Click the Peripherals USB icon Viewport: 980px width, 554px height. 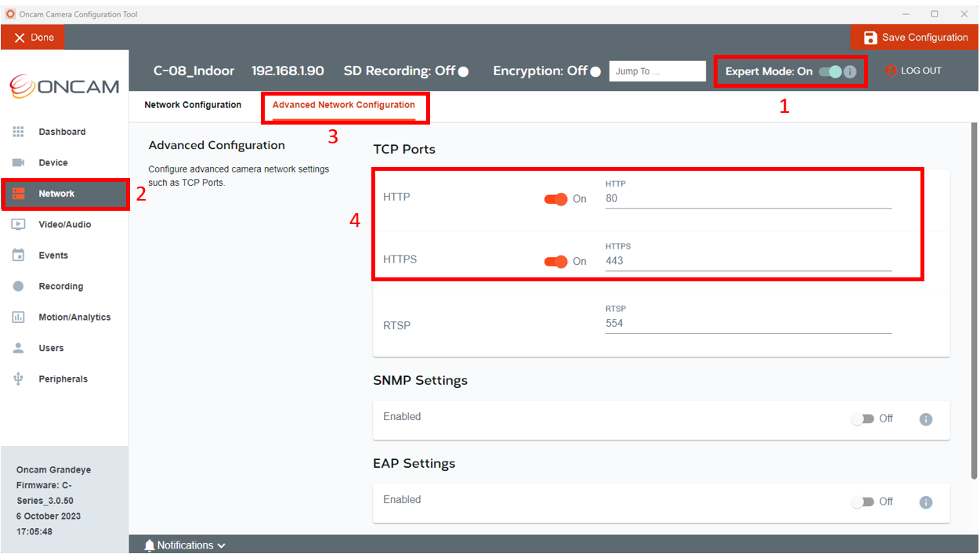(19, 378)
